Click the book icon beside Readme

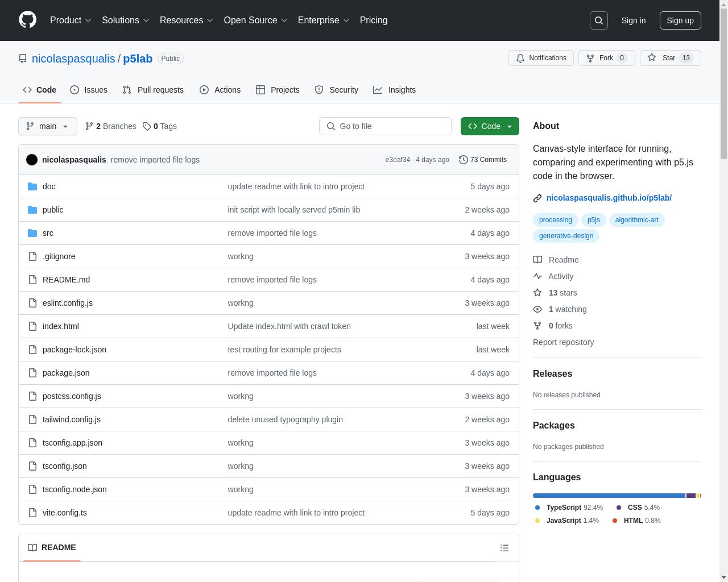coord(537,260)
